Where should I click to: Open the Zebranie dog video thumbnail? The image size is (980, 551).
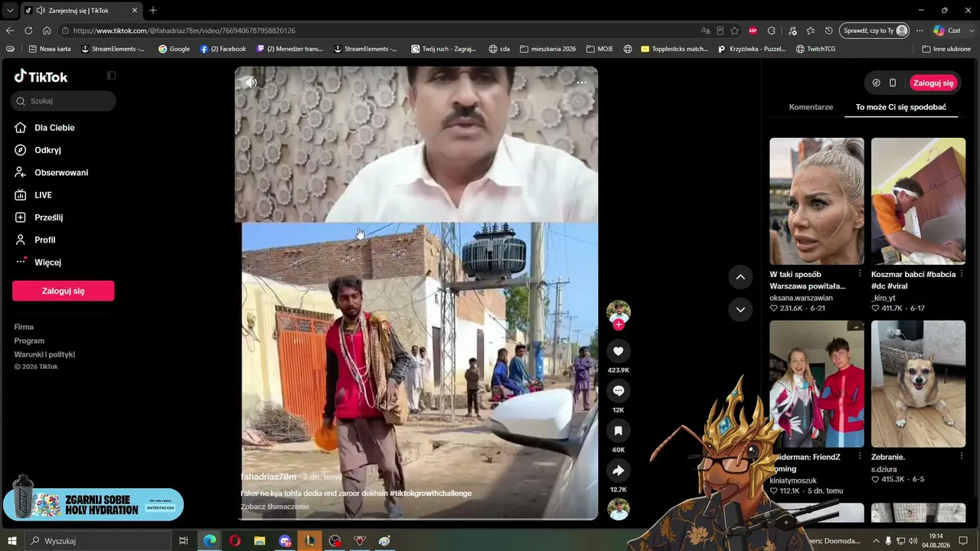[918, 384]
